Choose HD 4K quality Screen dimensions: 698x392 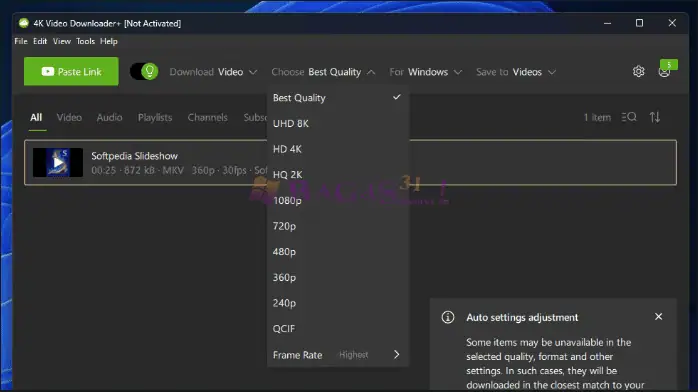point(337,149)
